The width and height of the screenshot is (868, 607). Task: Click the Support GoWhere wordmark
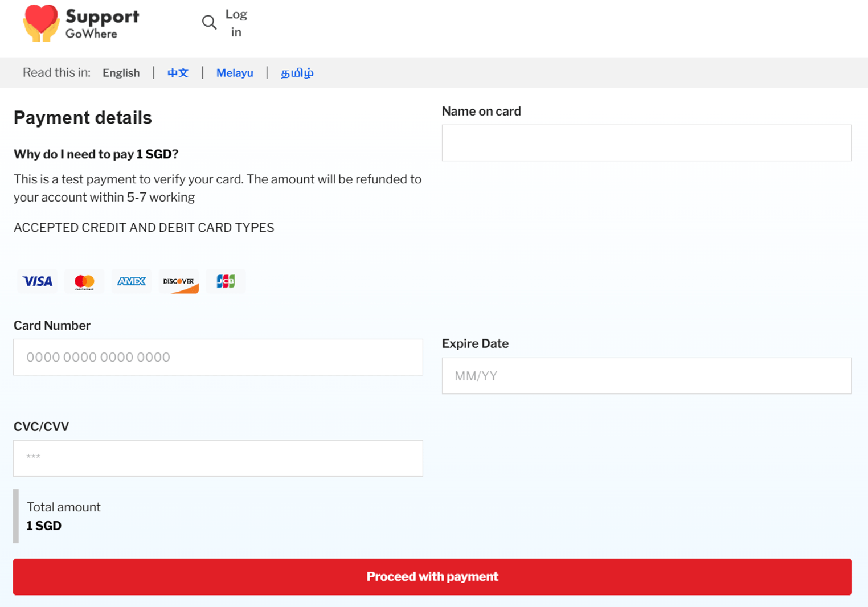103,23
